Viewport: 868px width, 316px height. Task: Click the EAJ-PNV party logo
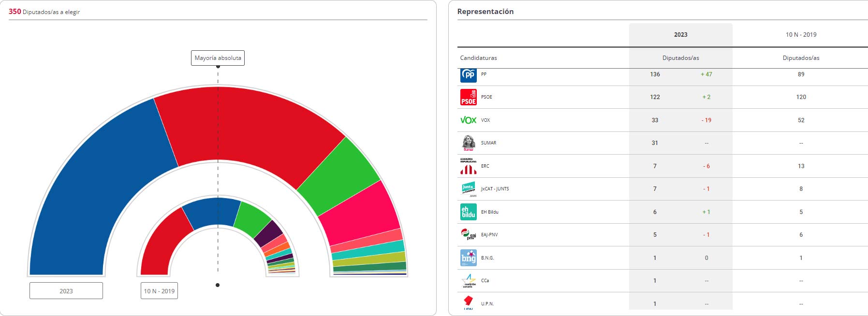(x=469, y=234)
